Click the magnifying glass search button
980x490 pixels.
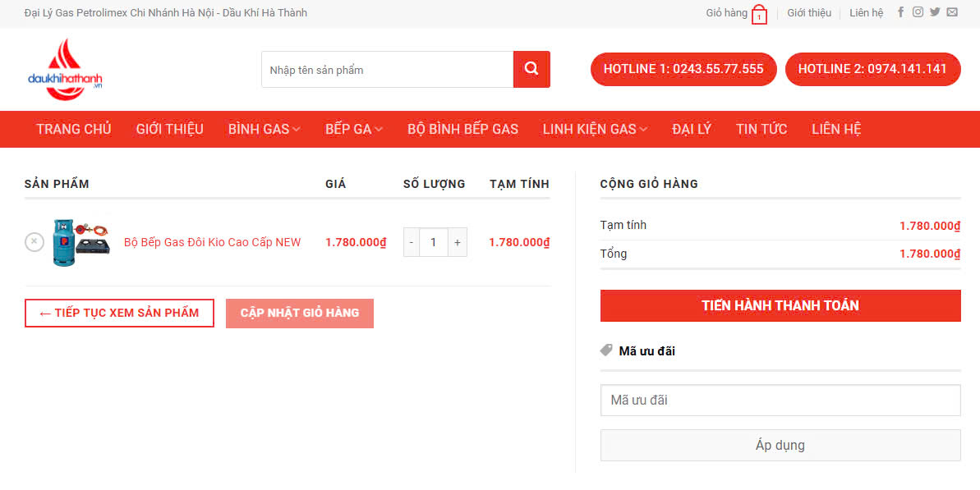coord(531,69)
